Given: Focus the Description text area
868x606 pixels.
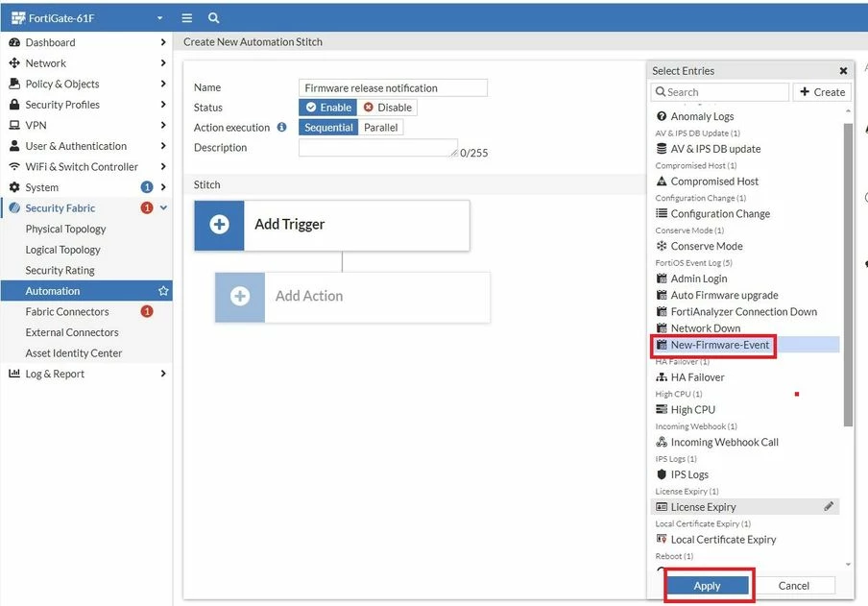Looking at the screenshot, I should coord(378,148).
